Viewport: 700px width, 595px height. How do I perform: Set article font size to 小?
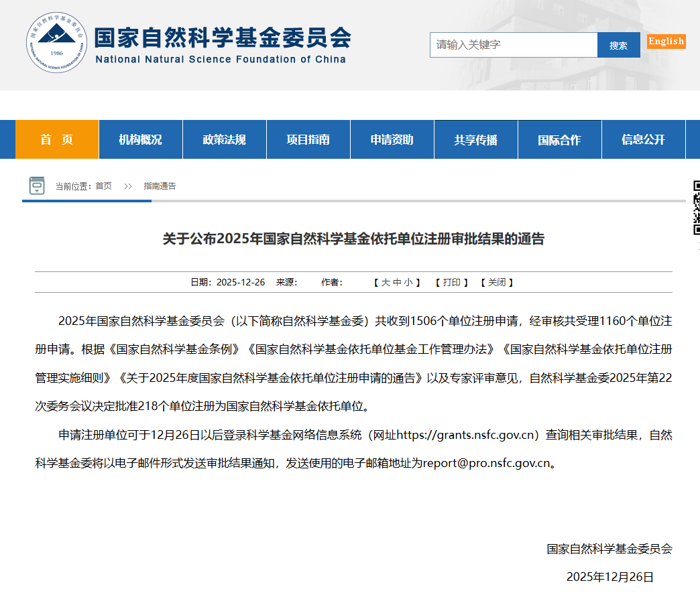click(x=408, y=283)
